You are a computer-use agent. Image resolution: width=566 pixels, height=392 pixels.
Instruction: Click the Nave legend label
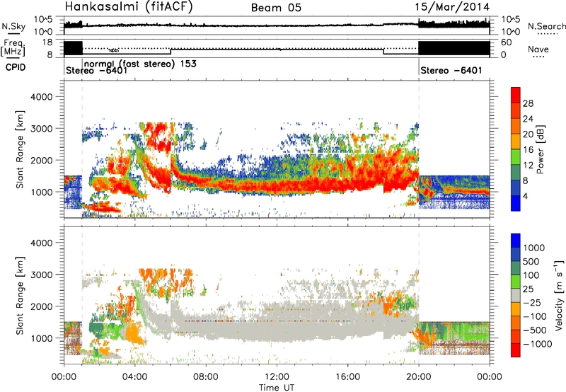click(538, 50)
